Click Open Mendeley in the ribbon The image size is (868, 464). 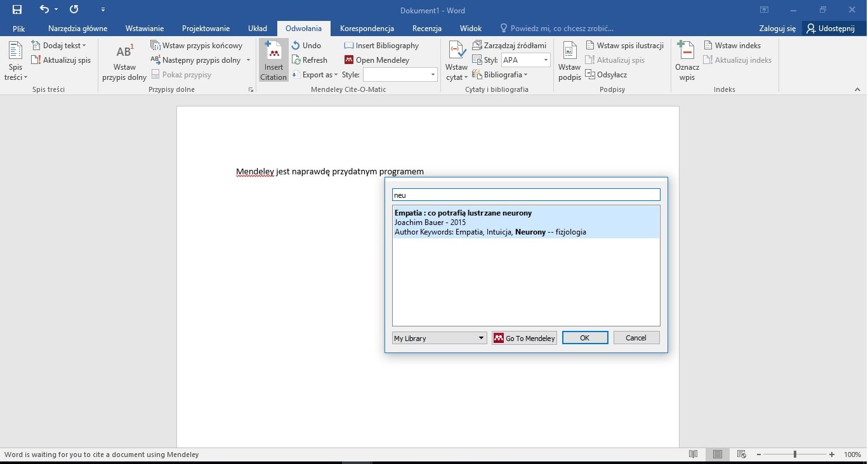point(377,60)
